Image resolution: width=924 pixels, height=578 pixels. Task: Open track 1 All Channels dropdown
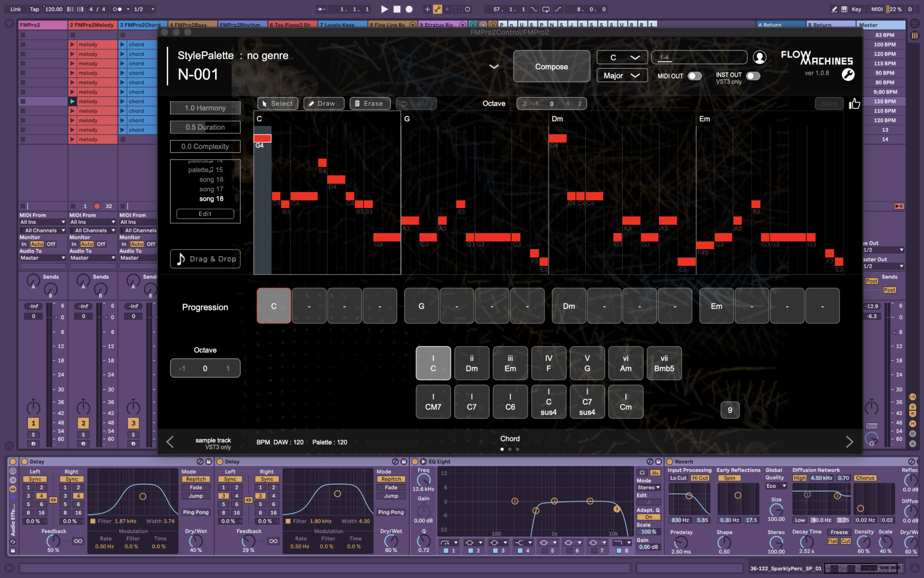coord(43,230)
